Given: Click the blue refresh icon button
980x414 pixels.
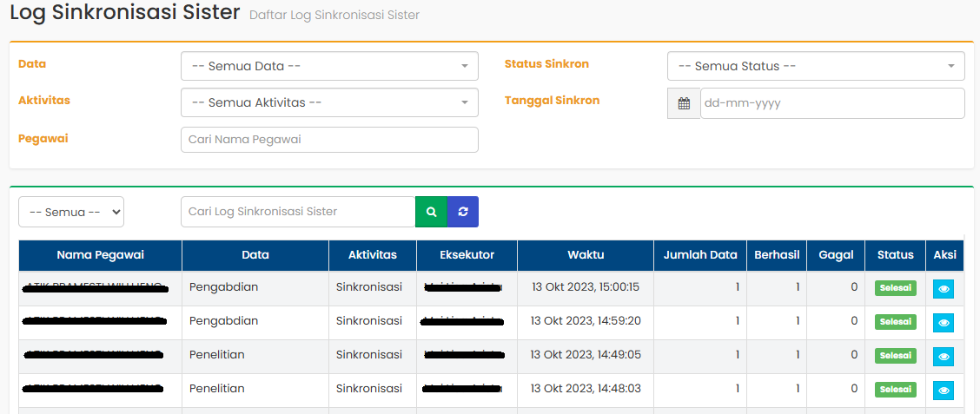Looking at the screenshot, I should tap(463, 212).
